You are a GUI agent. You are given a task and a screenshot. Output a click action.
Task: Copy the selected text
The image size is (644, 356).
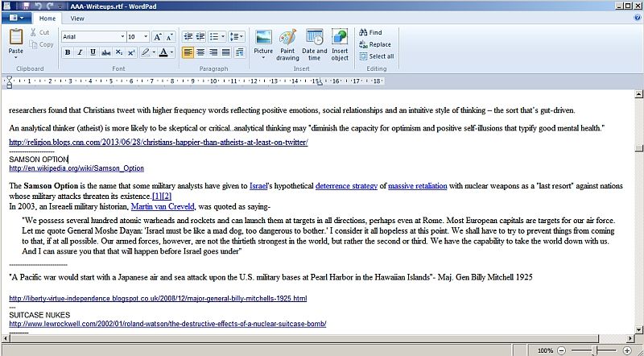click(x=41, y=44)
